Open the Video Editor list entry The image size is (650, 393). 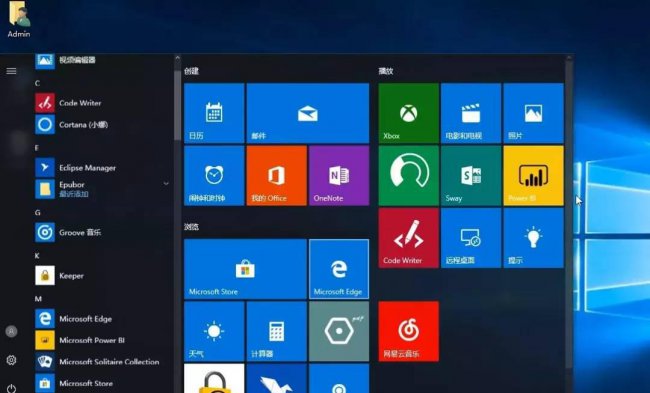[x=104, y=61]
